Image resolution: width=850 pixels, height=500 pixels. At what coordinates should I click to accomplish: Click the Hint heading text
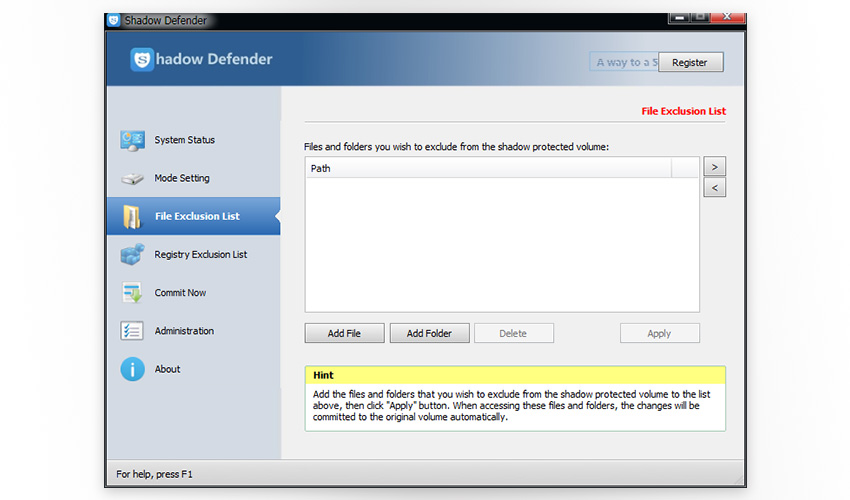(323, 375)
